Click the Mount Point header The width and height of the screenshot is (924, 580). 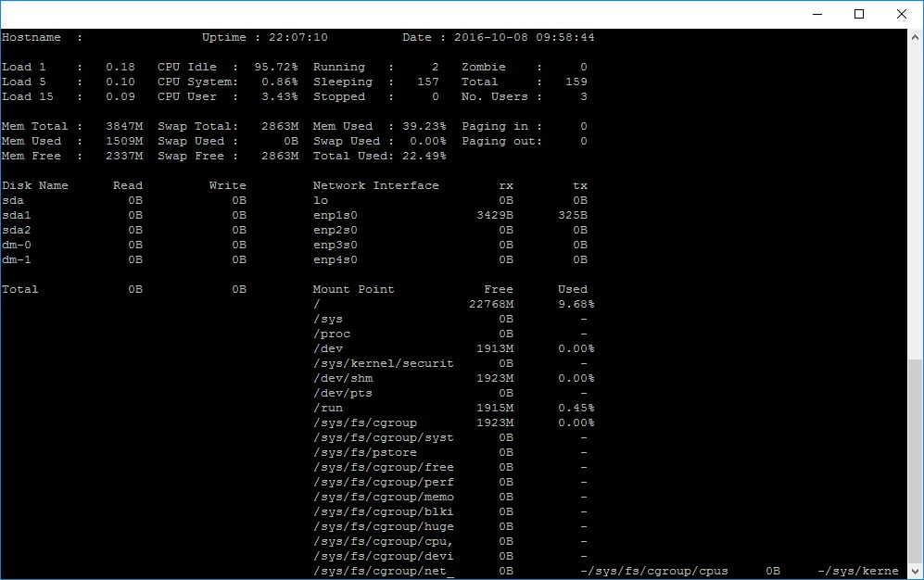[x=353, y=290]
